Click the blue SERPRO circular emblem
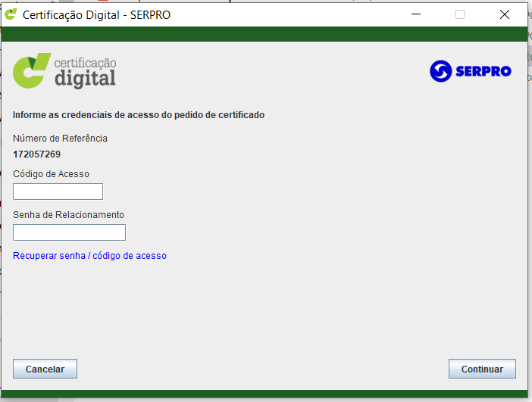 440,71
